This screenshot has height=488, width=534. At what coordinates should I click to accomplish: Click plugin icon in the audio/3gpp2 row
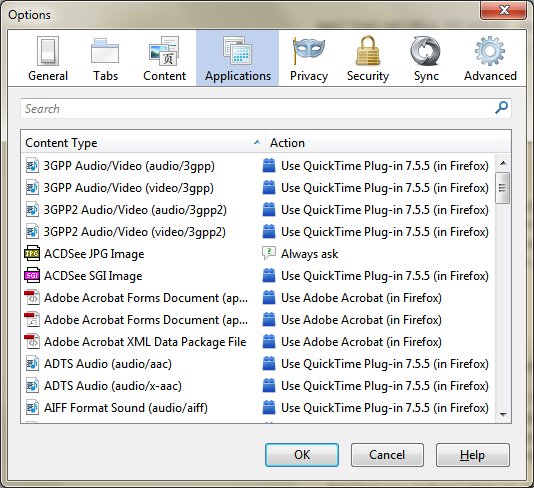tap(269, 210)
